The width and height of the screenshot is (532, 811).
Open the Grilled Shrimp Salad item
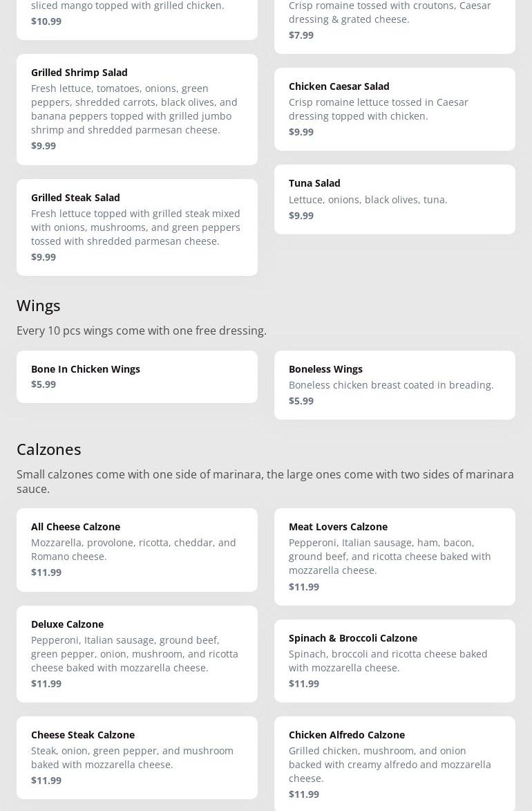pos(137,110)
